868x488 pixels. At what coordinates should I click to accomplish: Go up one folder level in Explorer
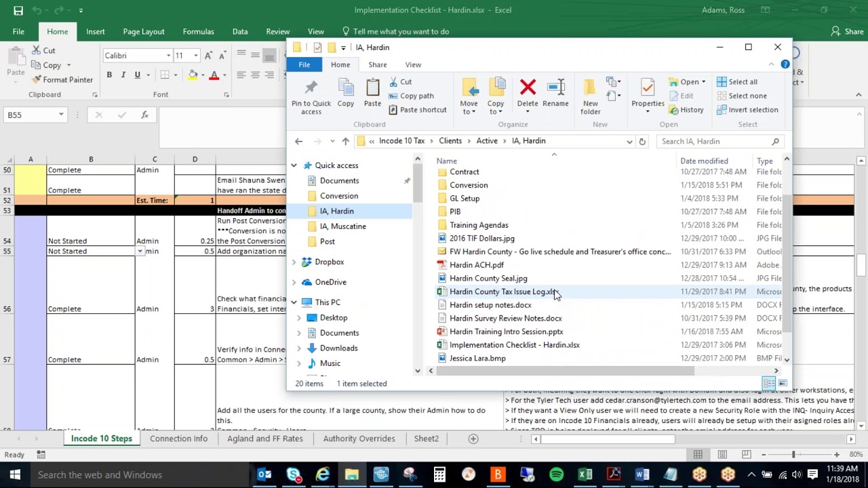point(345,141)
